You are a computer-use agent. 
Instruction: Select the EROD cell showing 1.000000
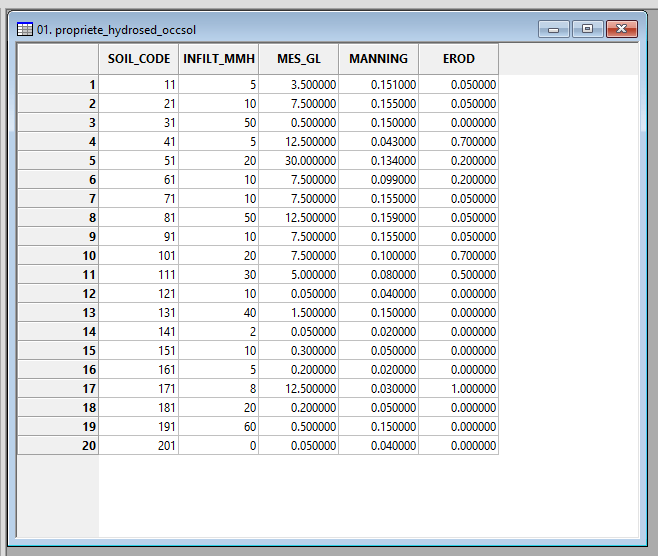click(458, 389)
